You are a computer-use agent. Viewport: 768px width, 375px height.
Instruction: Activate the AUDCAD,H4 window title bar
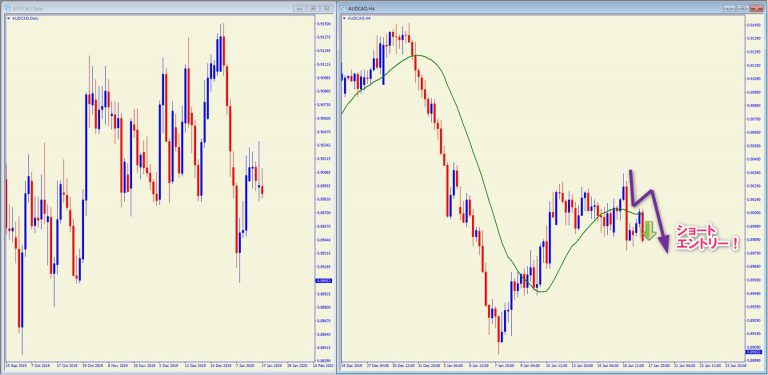pyautogui.click(x=539, y=8)
